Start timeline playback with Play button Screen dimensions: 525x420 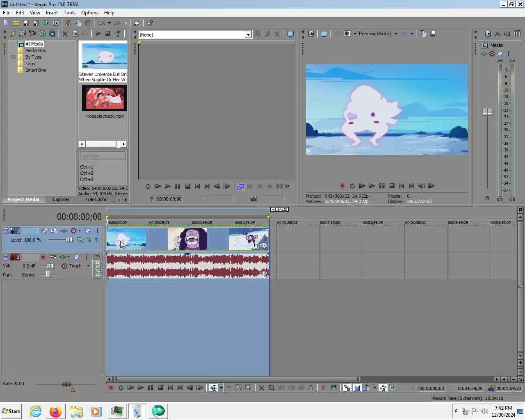coord(140,388)
